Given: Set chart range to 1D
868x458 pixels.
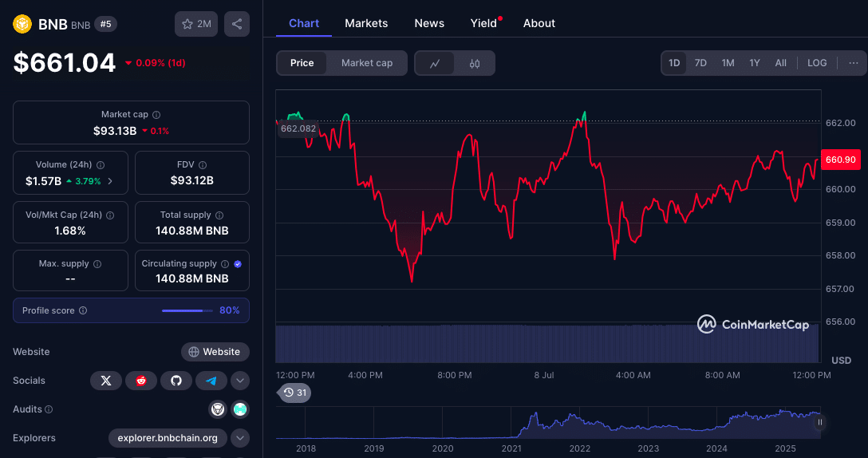Looking at the screenshot, I should pyautogui.click(x=674, y=63).
